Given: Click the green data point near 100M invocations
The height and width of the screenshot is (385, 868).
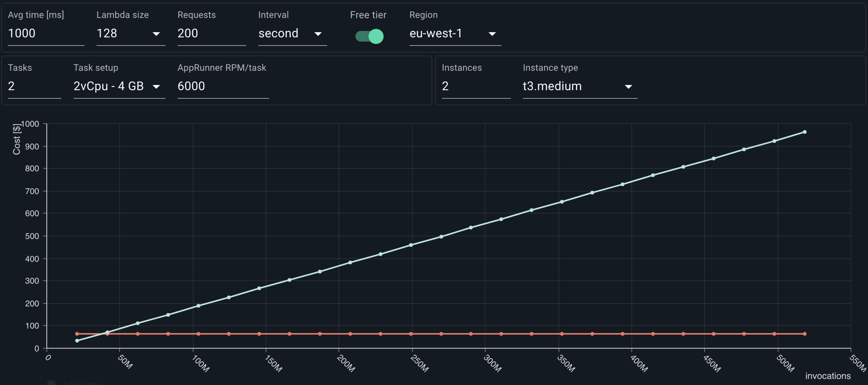Looking at the screenshot, I should click(198, 306).
